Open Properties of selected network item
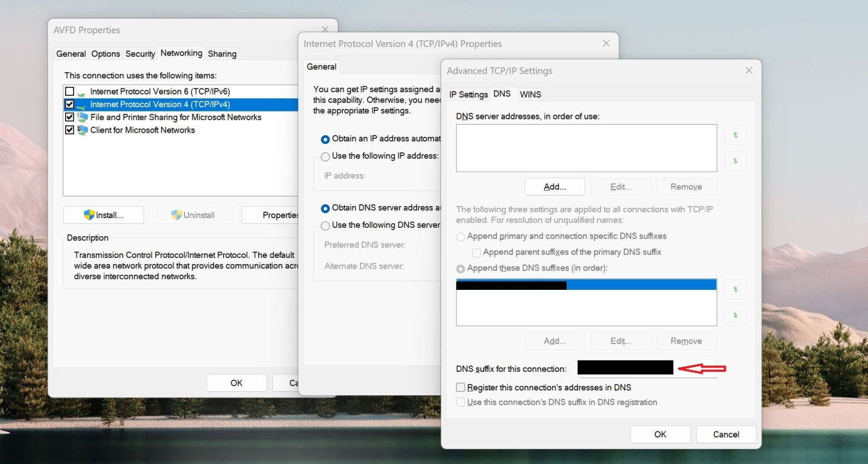This screenshot has height=464, width=868. click(x=270, y=215)
